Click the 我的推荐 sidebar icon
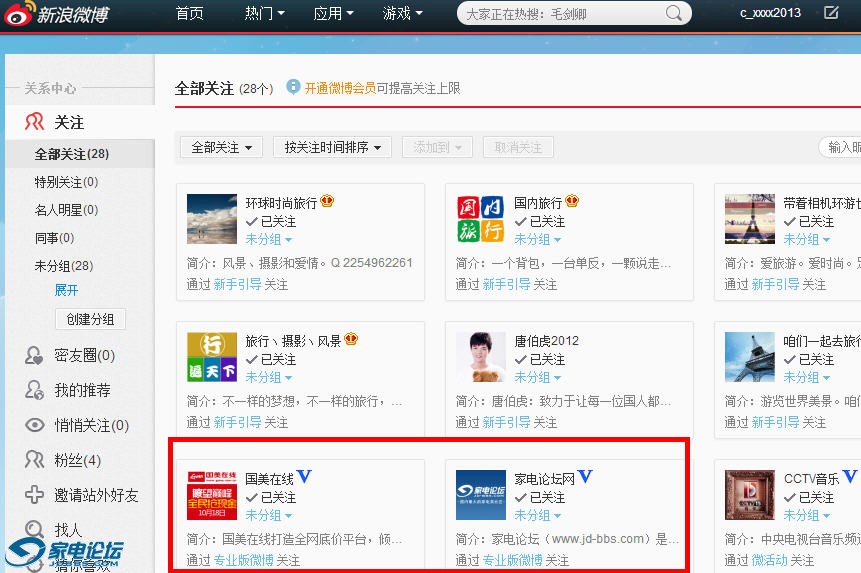This screenshot has height=573, width=861. click(x=34, y=390)
